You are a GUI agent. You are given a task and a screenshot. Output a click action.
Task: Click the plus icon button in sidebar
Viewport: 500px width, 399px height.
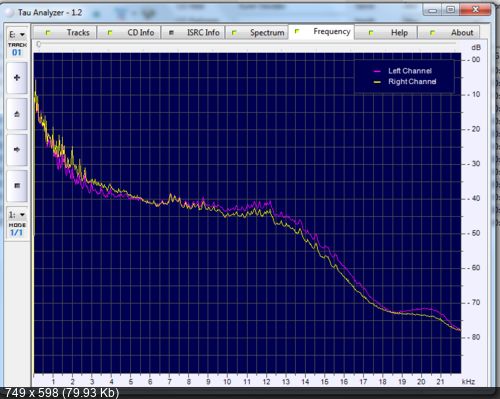point(17,78)
